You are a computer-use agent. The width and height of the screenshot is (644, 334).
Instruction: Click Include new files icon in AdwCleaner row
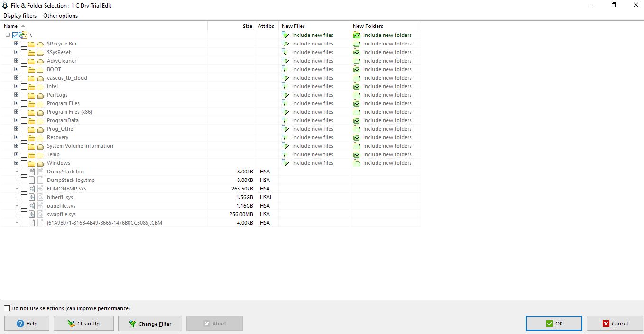pos(285,61)
